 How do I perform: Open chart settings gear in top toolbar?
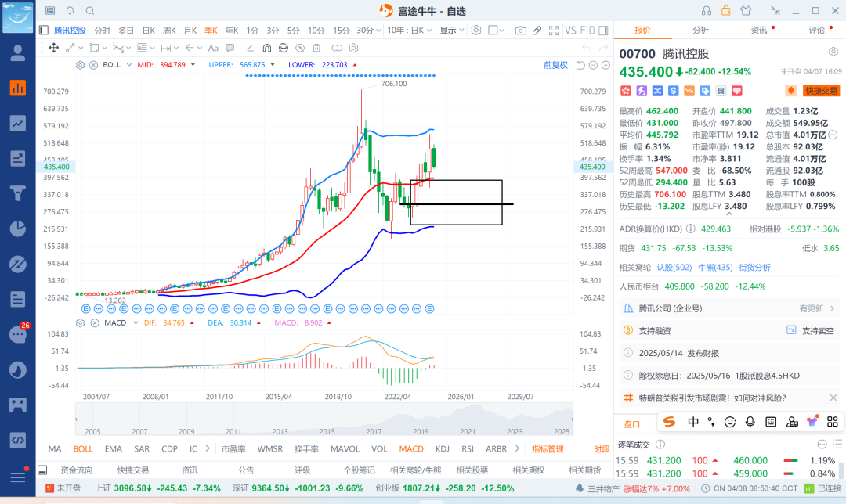476,31
